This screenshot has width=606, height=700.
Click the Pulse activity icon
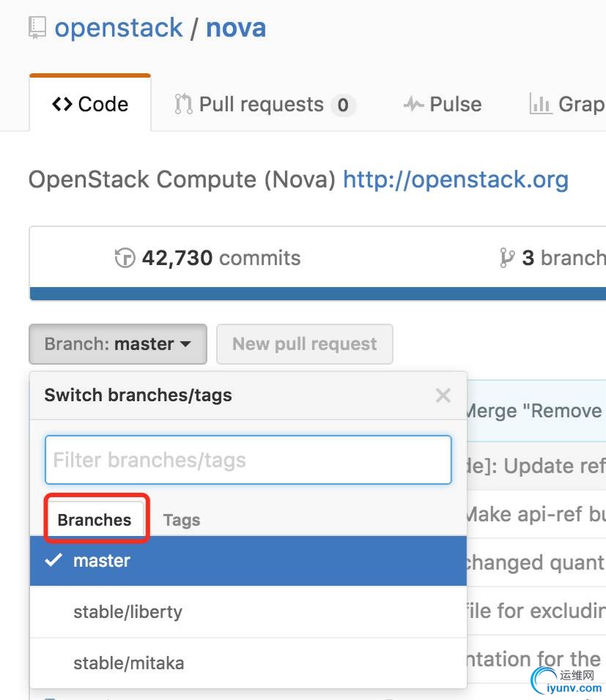pos(413,105)
